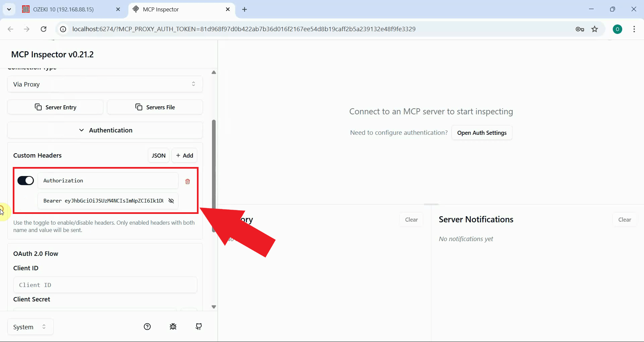
Task: Reload the page using refresh icon
Action: click(43, 29)
